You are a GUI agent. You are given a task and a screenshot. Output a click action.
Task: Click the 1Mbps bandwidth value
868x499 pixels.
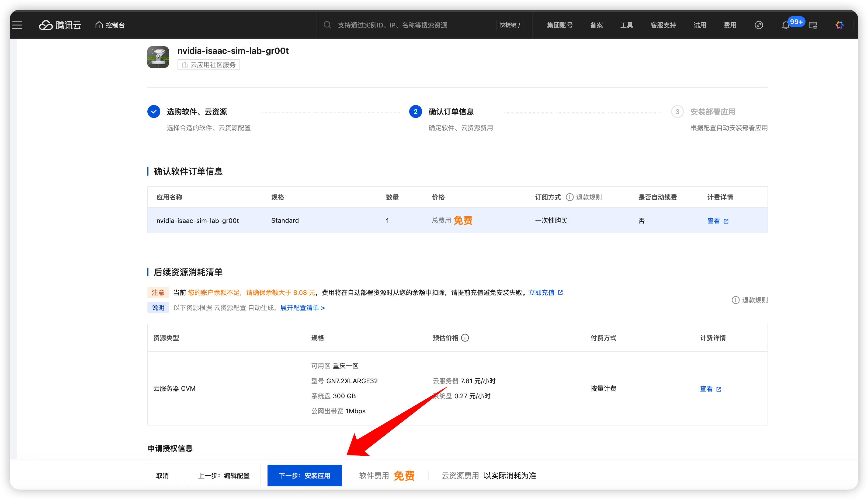point(355,411)
